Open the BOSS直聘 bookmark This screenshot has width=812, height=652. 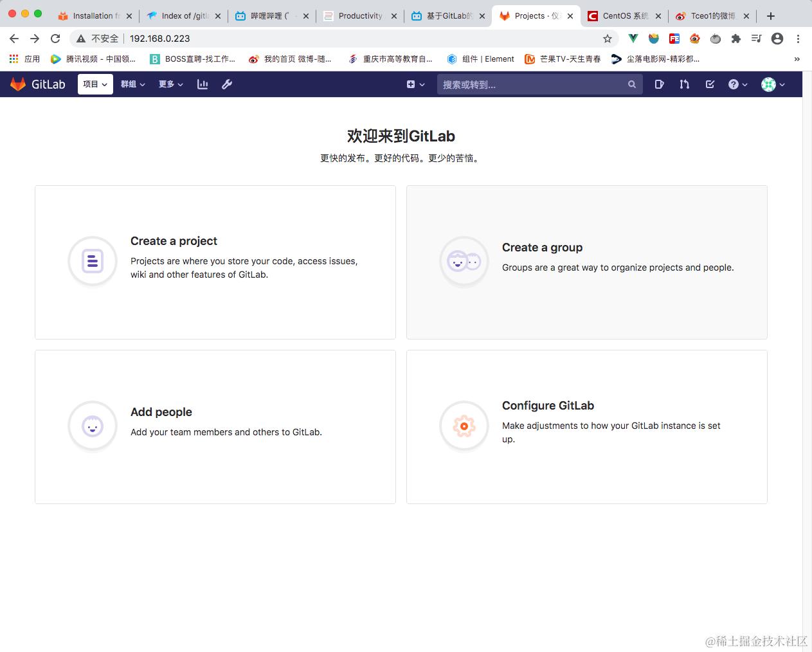pos(192,59)
